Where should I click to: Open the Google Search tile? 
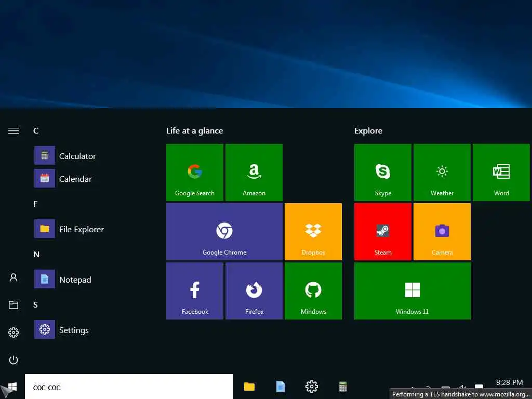(195, 172)
